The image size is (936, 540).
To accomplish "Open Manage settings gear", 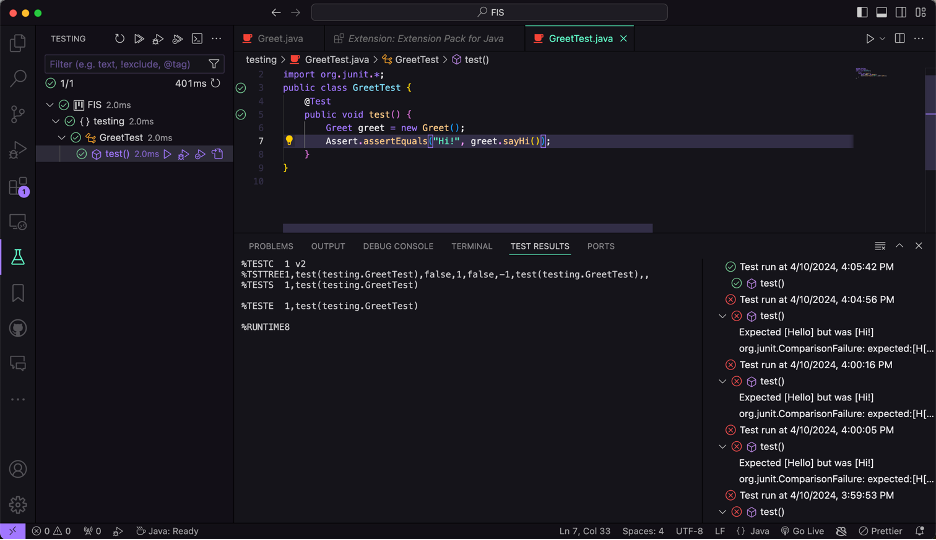I will [18, 505].
